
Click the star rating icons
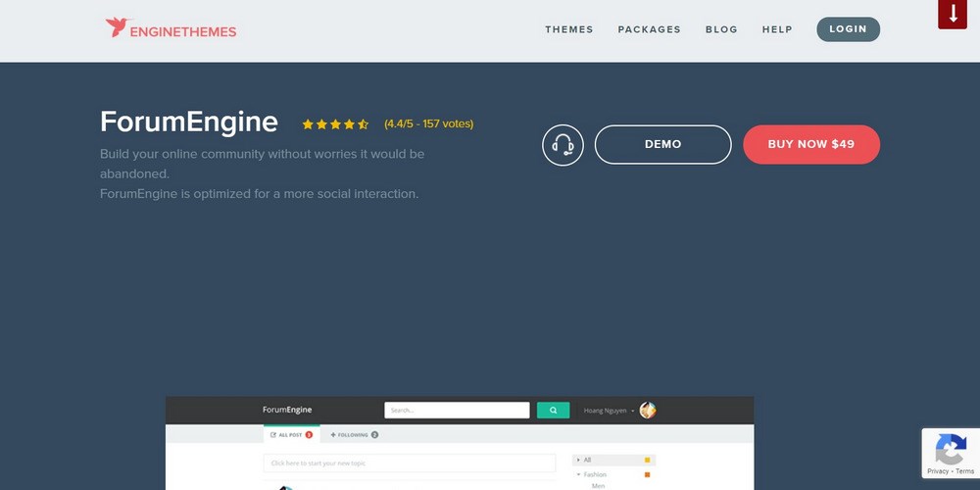(x=335, y=124)
